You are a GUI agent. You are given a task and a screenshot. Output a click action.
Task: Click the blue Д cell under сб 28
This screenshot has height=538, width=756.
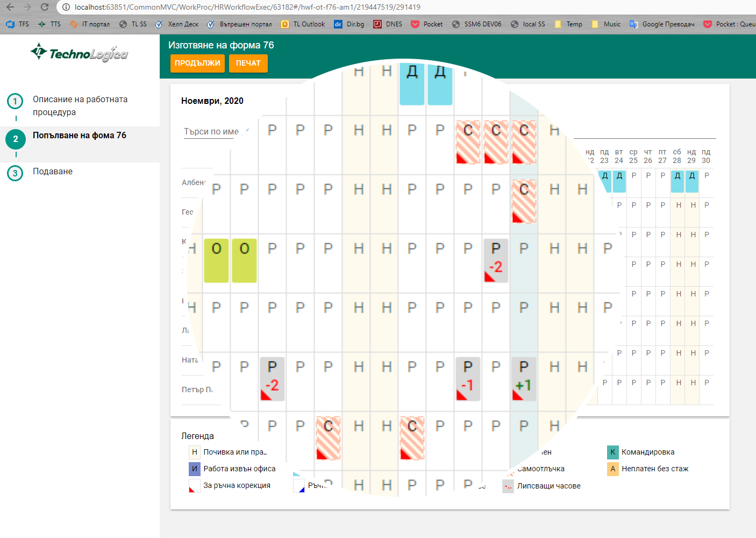pyautogui.click(x=677, y=181)
